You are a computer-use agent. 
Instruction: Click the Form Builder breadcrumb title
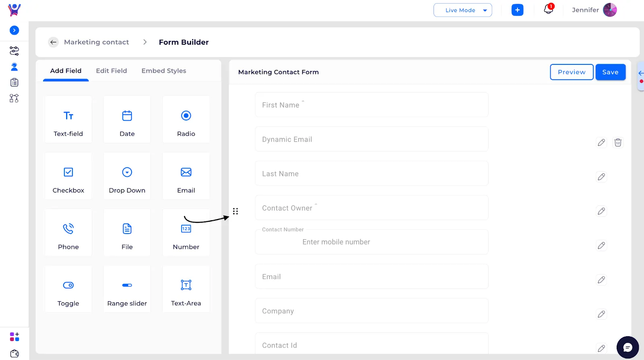coord(184,42)
